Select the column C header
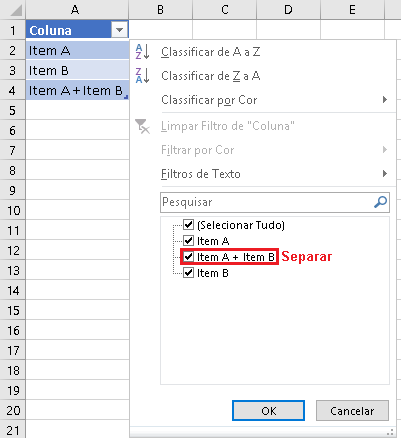The image size is (401, 438). 225,10
